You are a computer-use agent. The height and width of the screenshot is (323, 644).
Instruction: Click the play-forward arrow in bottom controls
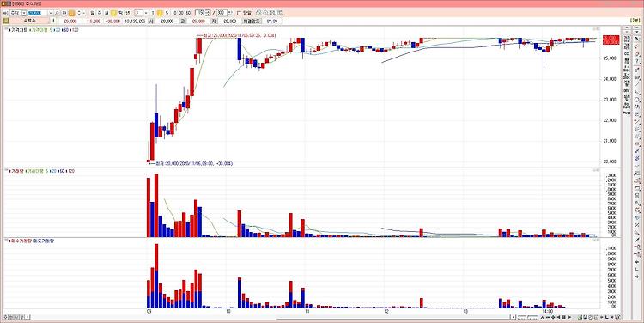coord(569,317)
